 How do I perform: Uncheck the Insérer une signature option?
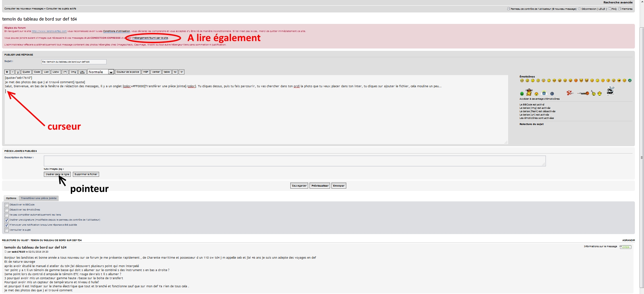coord(6,220)
